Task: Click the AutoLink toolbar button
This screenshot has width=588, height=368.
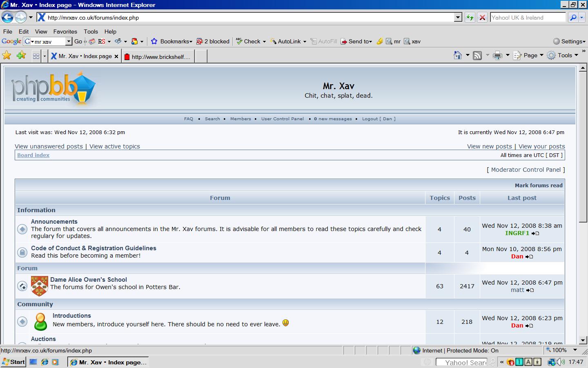Action: (288, 41)
